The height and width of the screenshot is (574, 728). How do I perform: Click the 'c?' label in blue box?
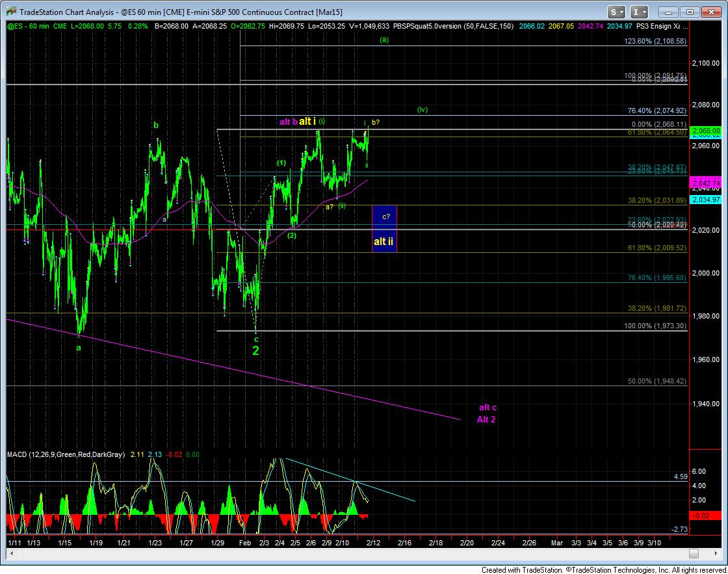click(x=386, y=216)
